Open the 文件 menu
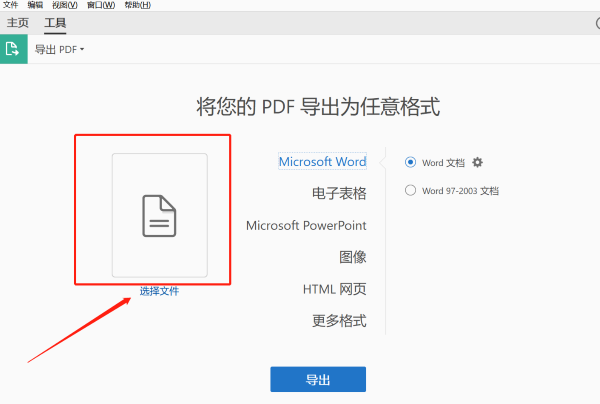Screen dimensions: 600x404 11,5
